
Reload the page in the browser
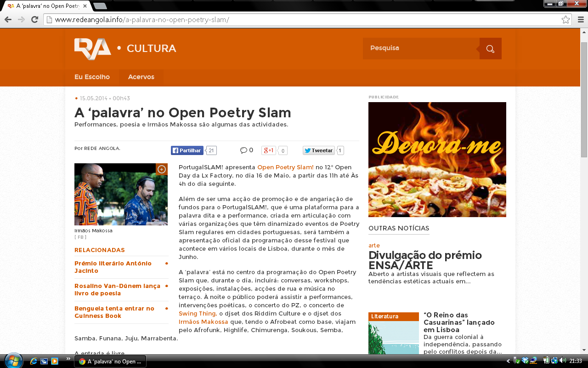pos(34,20)
